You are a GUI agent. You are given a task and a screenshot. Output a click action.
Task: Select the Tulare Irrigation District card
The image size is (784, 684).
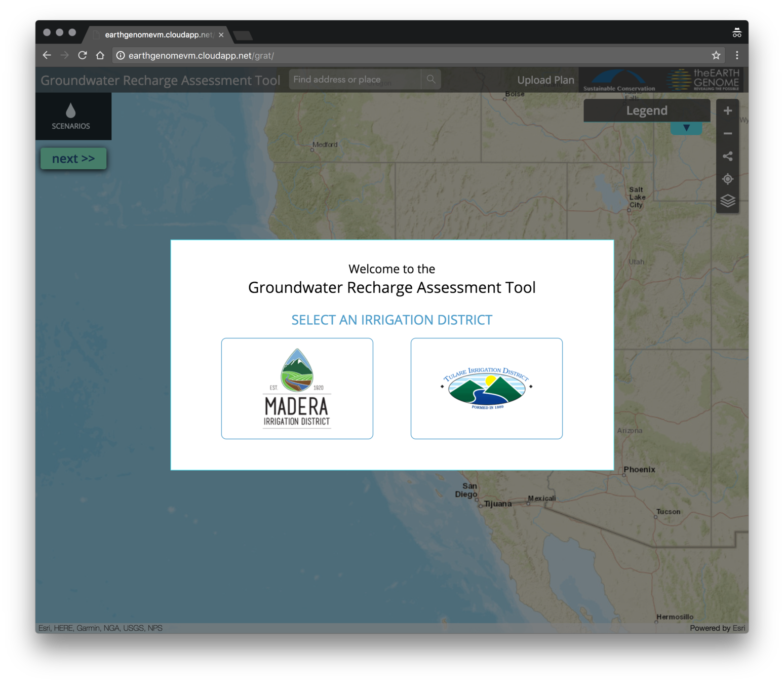coord(487,389)
